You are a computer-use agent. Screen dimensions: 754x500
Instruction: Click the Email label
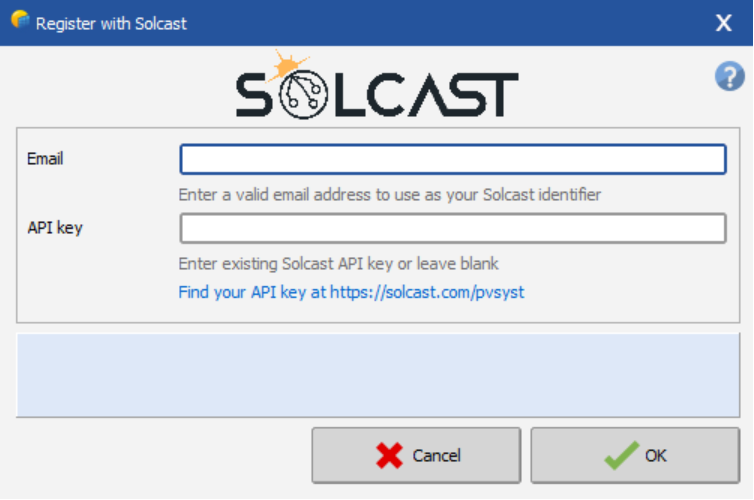click(45, 159)
